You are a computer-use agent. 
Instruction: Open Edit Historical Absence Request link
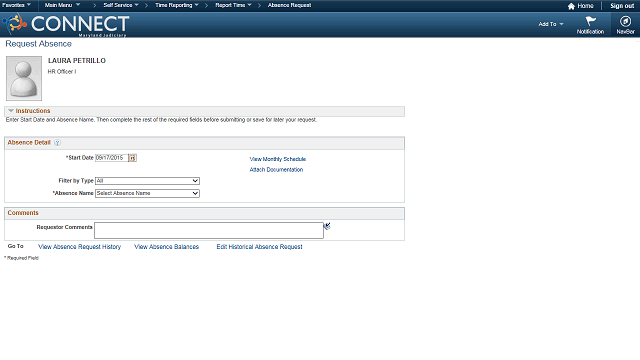[259, 247]
